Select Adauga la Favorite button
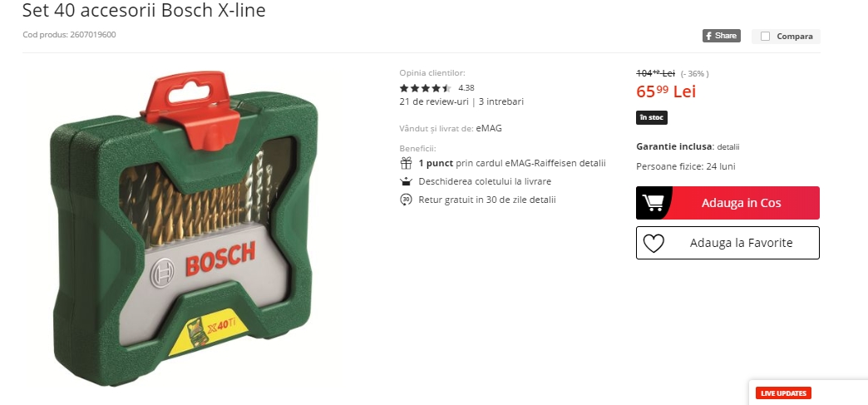This screenshot has height=405, width=868. 727,243
